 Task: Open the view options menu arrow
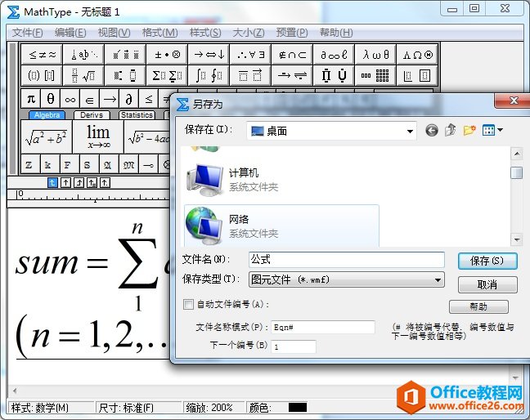tap(500, 130)
